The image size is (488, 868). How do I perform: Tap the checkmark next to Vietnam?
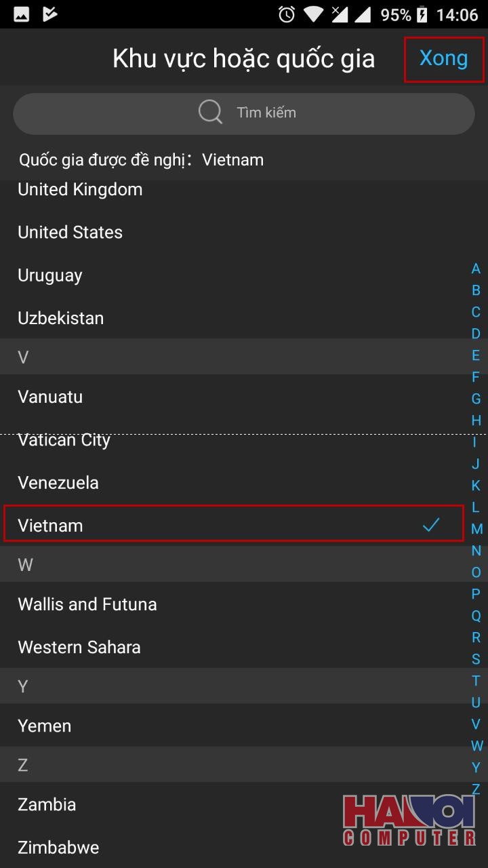(x=431, y=524)
